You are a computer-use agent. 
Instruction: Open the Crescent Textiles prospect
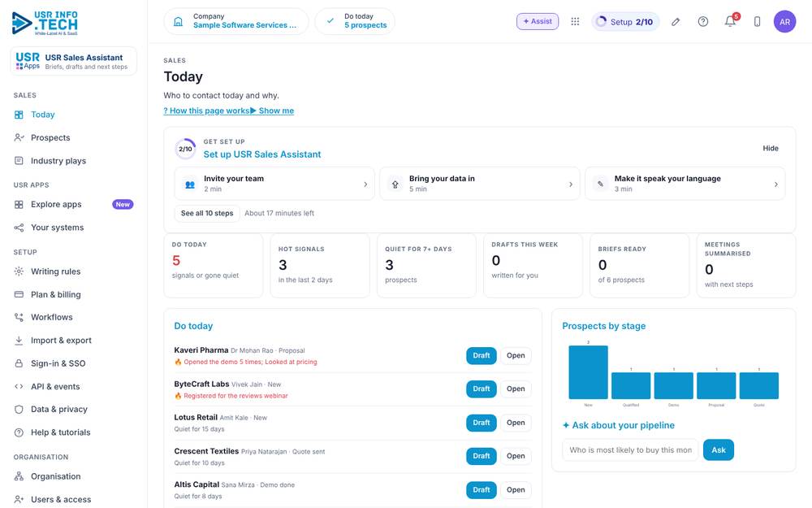(516, 456)
